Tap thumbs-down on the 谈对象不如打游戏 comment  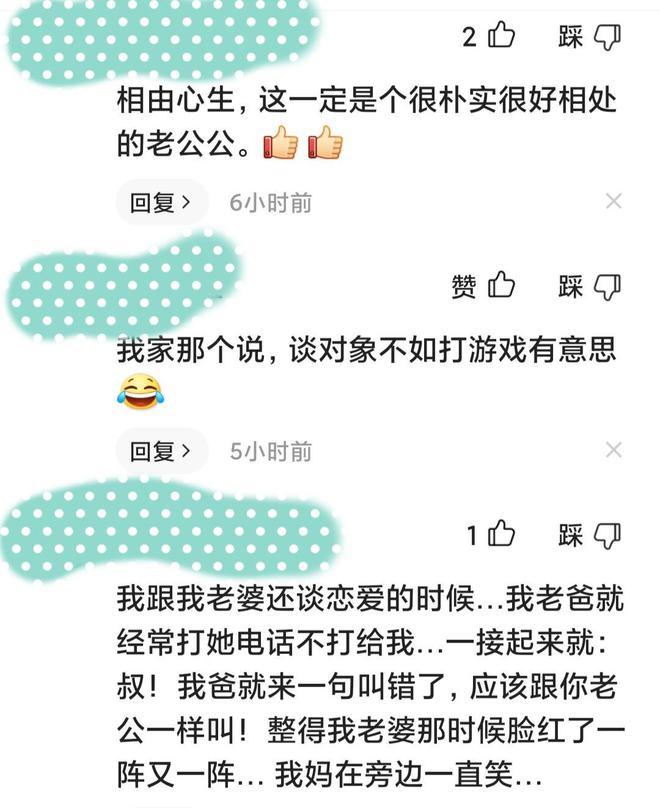click(x=607, y=287)
